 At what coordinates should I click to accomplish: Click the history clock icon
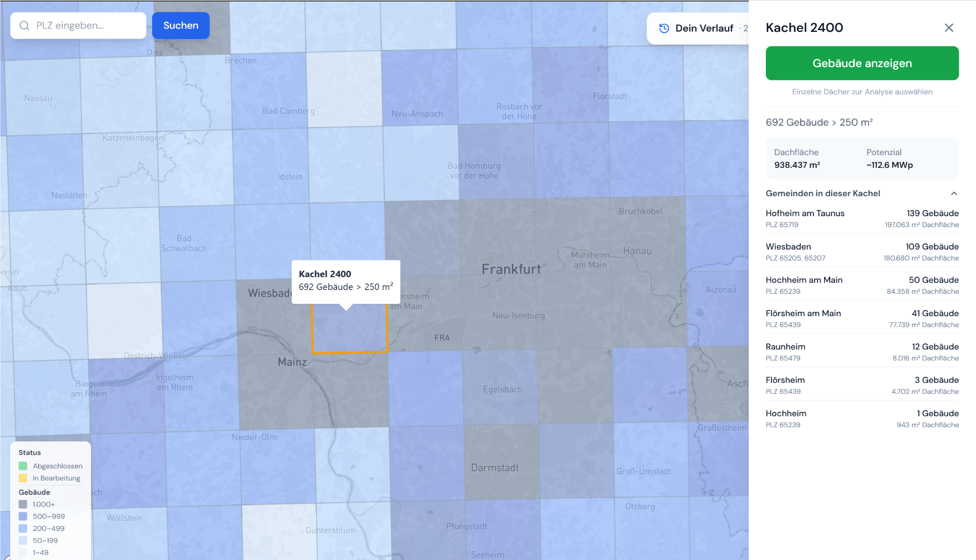click(x=664, y=29)
